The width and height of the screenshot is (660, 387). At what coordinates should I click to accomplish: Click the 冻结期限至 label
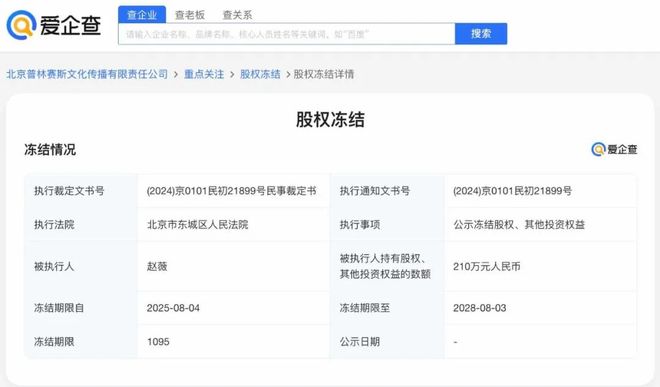(x=365, y=308)
